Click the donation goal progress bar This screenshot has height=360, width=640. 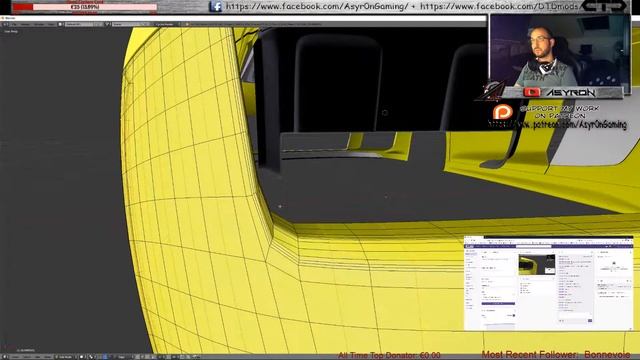pyautogui.click(x=84, y=7)
